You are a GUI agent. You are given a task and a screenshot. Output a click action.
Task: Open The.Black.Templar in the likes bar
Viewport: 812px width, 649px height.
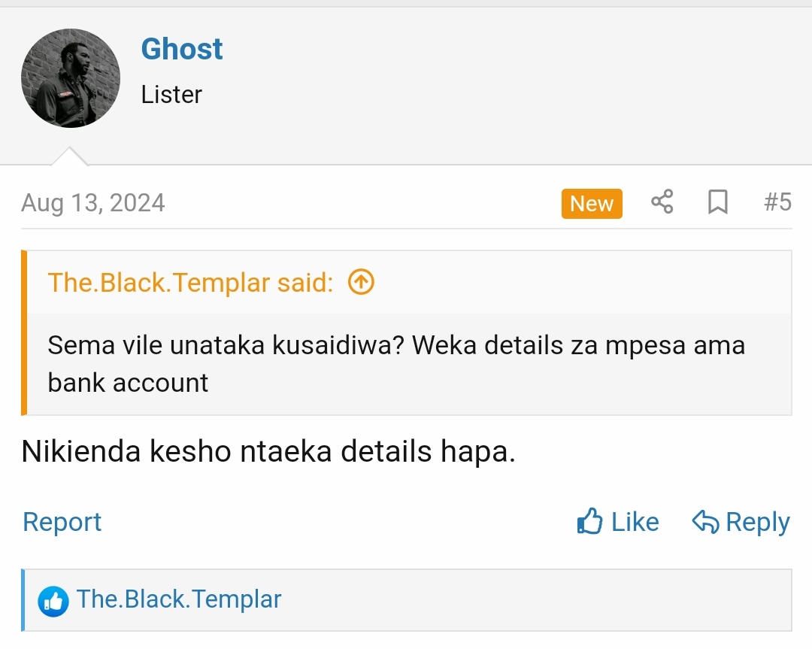(179, 599)
